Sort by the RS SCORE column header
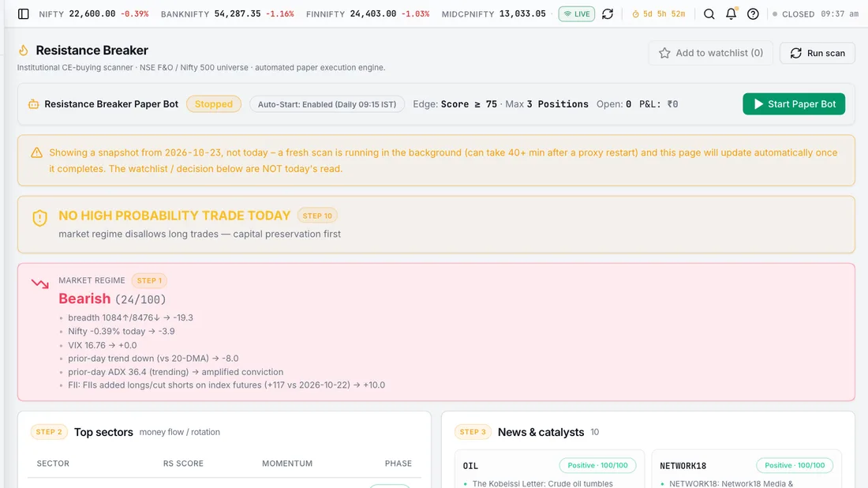 pyautogui.click(x=183, y=464)
